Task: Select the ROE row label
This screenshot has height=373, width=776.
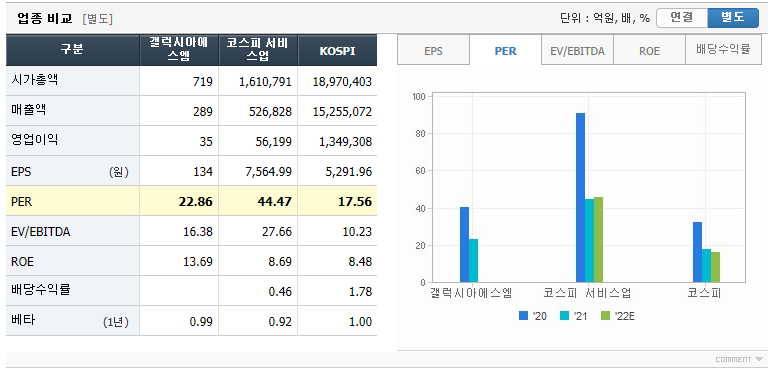Action: pos(22,262)
